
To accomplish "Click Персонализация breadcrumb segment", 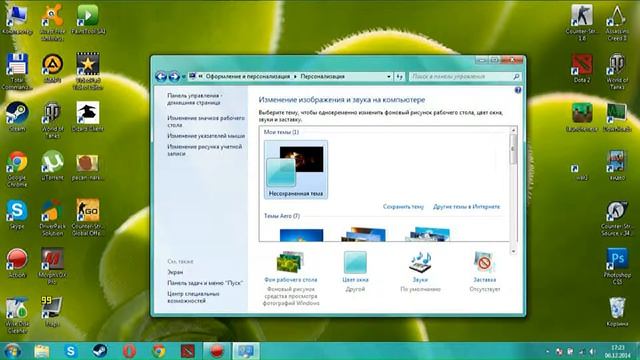I will [x=322, y=76].
